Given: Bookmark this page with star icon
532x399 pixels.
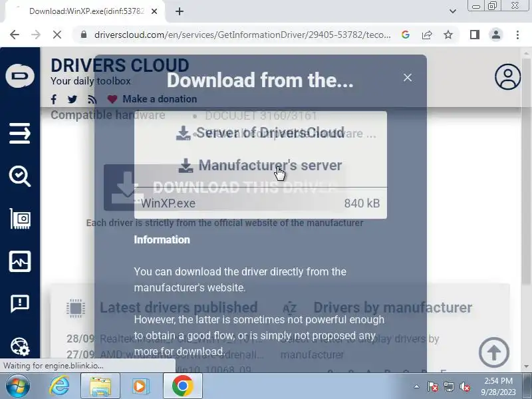Looking at the screenshot, I should pyautogui.click(x=448, y=35).
